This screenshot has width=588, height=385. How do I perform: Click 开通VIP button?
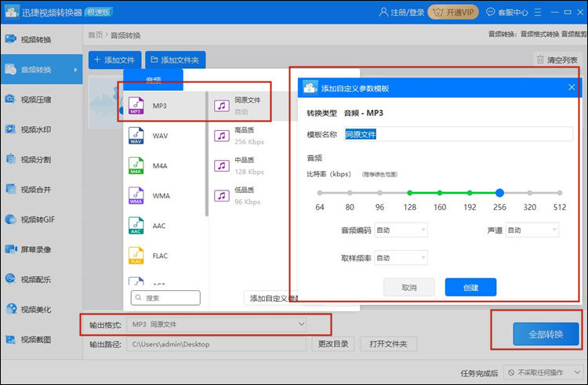click(453, 13)
